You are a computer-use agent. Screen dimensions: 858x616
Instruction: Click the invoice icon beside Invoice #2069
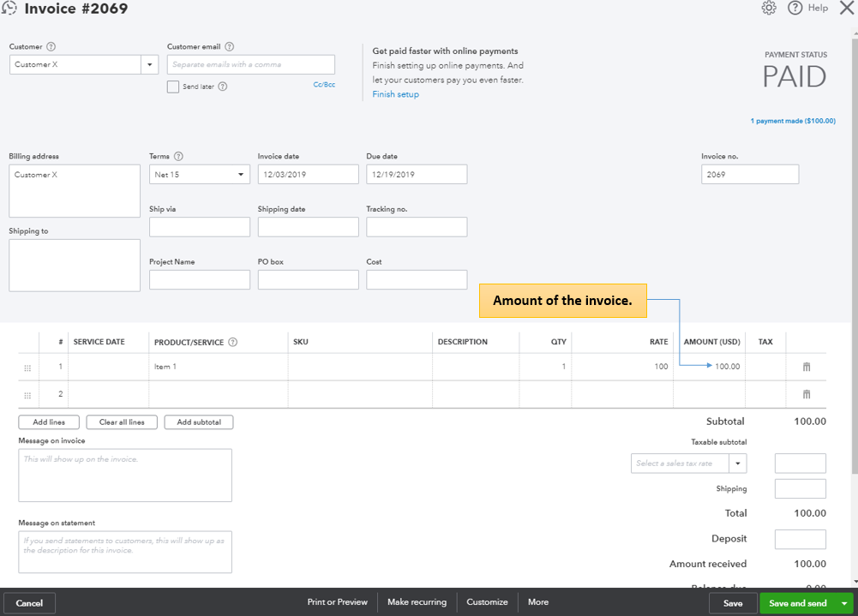click(x=9, y=8)
